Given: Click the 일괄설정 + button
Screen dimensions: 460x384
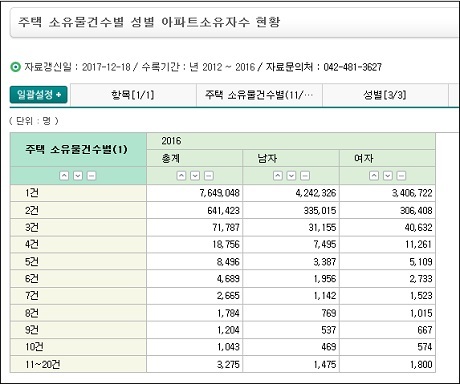Looking at the screenshot, I should [39, 95].
